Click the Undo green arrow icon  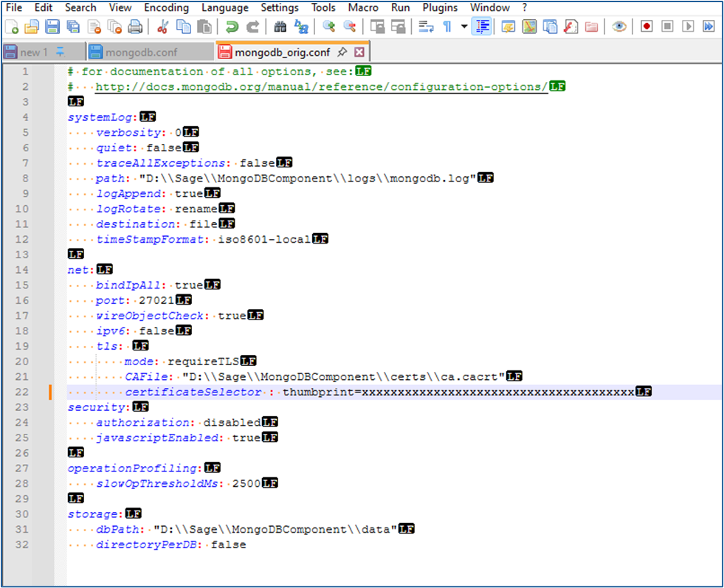[232, 27]
